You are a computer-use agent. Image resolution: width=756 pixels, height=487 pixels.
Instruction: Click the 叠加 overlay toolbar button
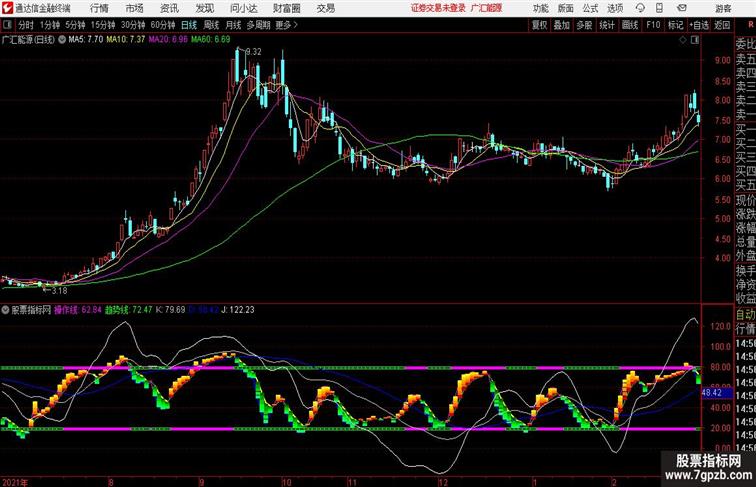pos(562,25)
